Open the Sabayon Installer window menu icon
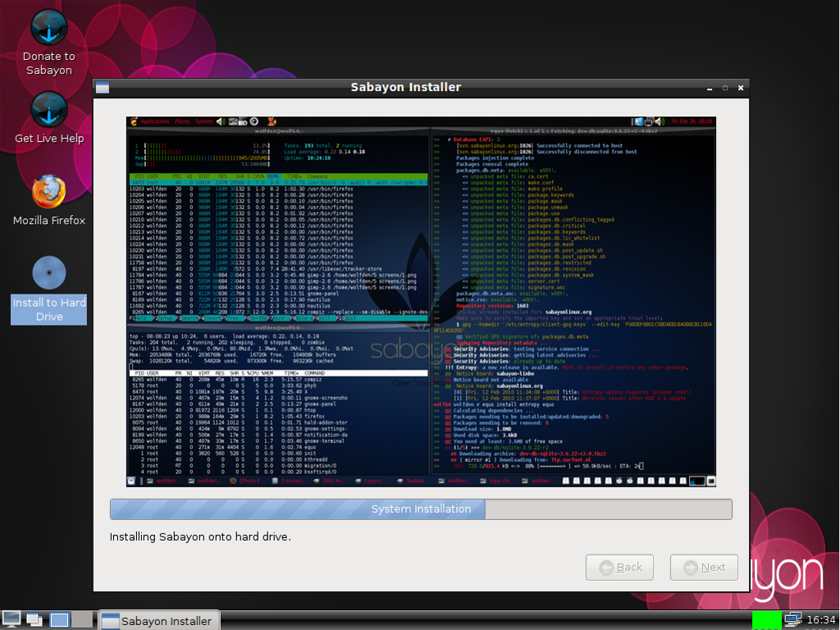840x630 pixels. 103,87
